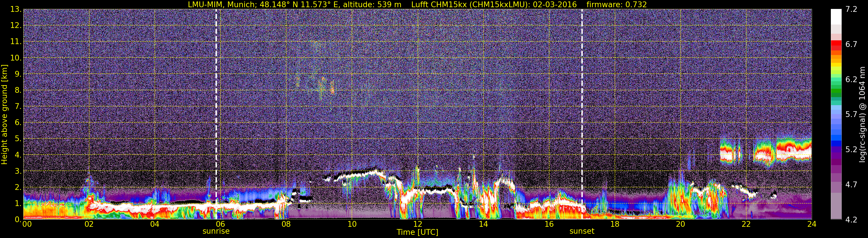Click the height axis tick label '7.'

point(18,106)
